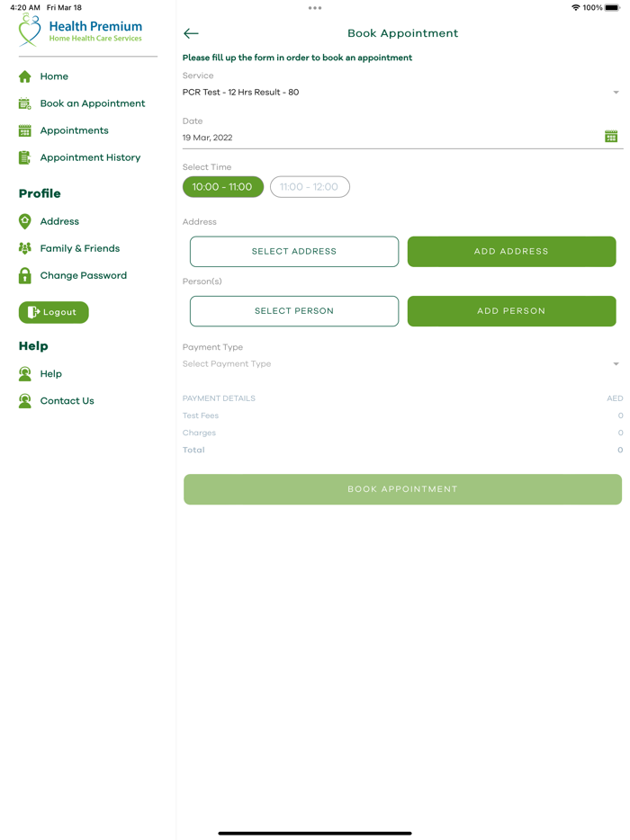This screenshot has height=840, width=630.
Task: Click the SELECT ADDRESS button
Action: [x=294, y=251]
